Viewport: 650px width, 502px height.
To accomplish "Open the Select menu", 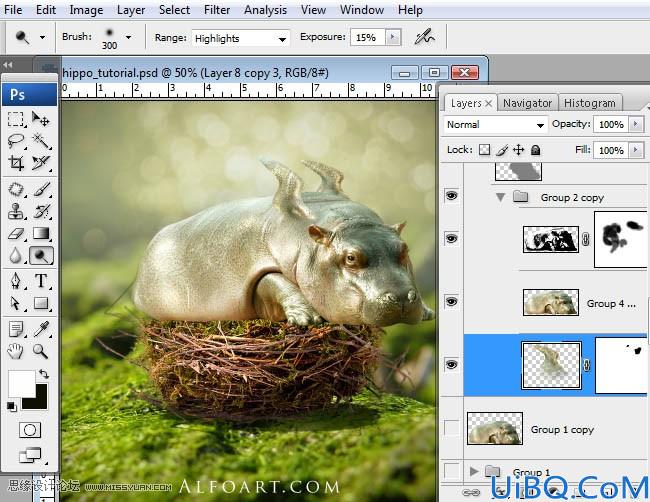I will click(174, 10).
